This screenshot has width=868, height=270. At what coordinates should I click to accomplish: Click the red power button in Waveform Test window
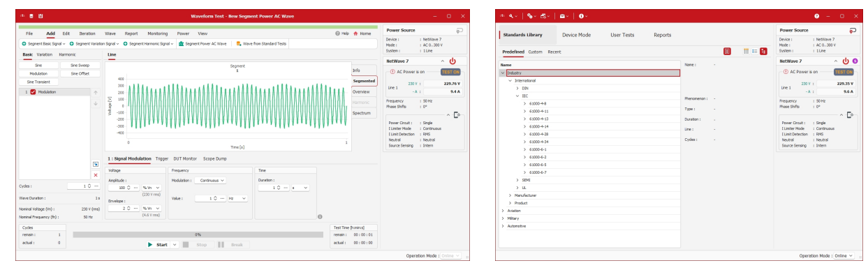453,61
